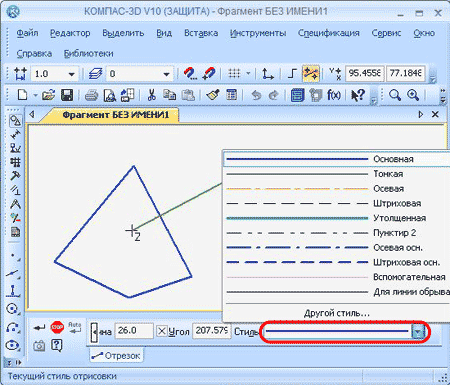Select the Arc tool
Image resolution: width=450 pixels, height=385 pixels.
13,327
